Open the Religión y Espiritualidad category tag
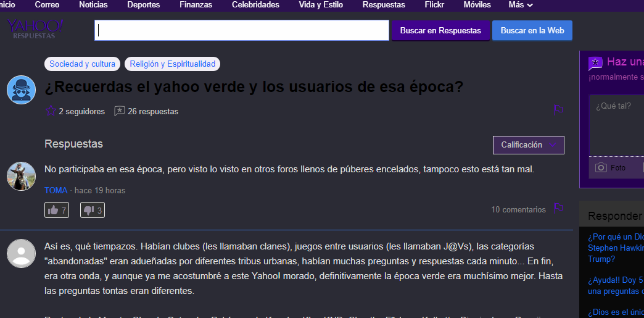Screen dimensions: 644x318 click(x=173, y=64)
